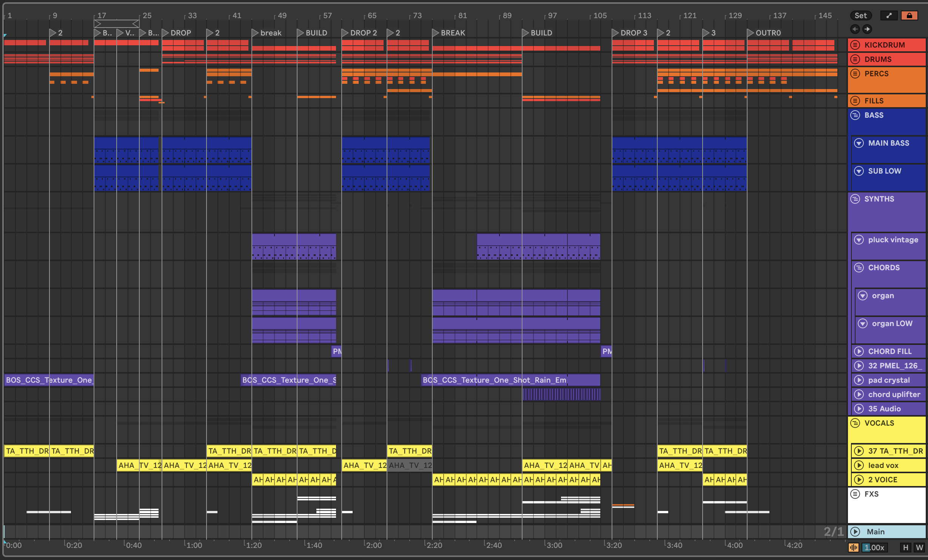Click the 2/1 grid size label
This screenshot has width=928, height=560.
834,532
